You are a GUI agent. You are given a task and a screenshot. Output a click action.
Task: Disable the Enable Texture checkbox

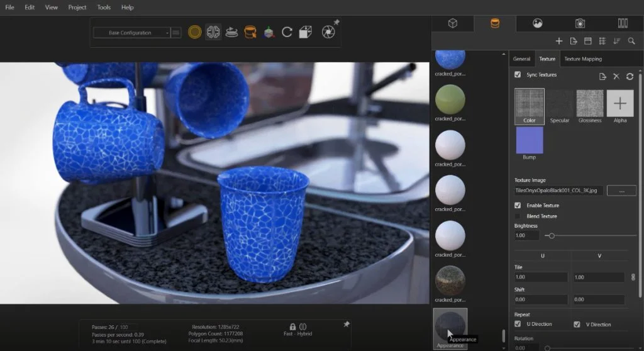point(518,206)
